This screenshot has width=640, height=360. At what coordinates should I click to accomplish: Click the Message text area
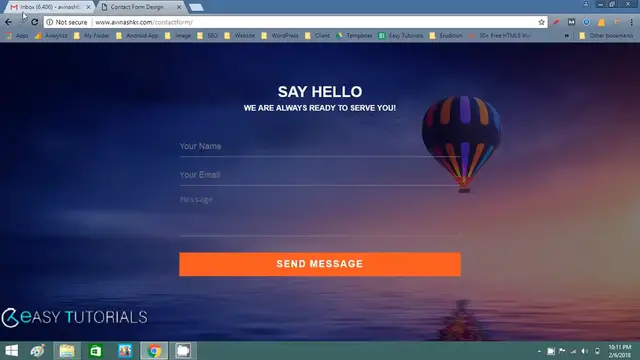tap(320, 214)
